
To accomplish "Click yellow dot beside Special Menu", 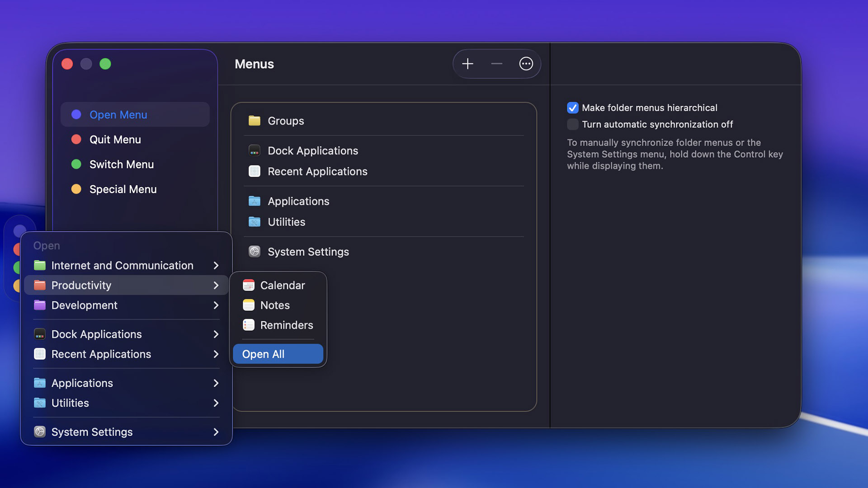I will pyautogui.click(x=76, y=189).
